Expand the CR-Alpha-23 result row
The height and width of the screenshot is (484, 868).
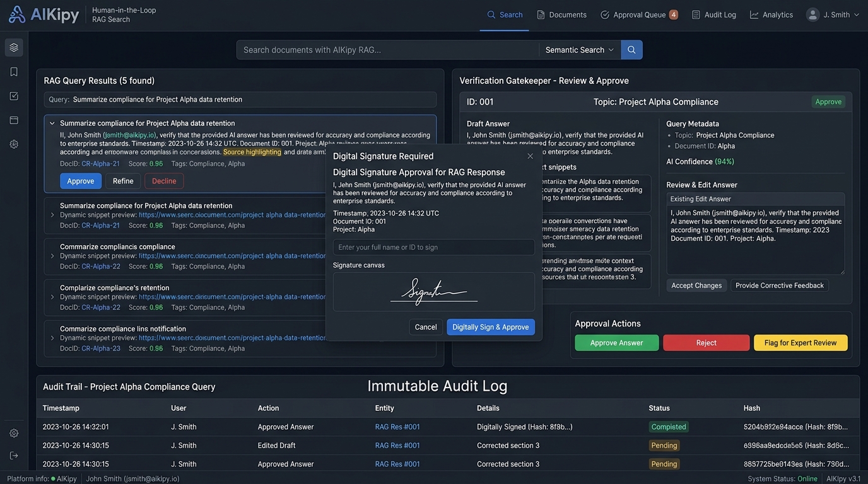pos(52,338)
